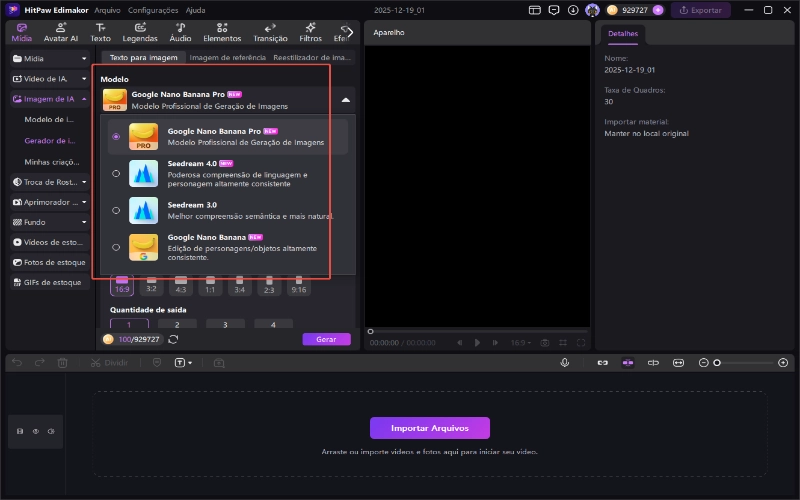
Task: Select Seedream 3.0 model radio button
Action: coord(117,210)
